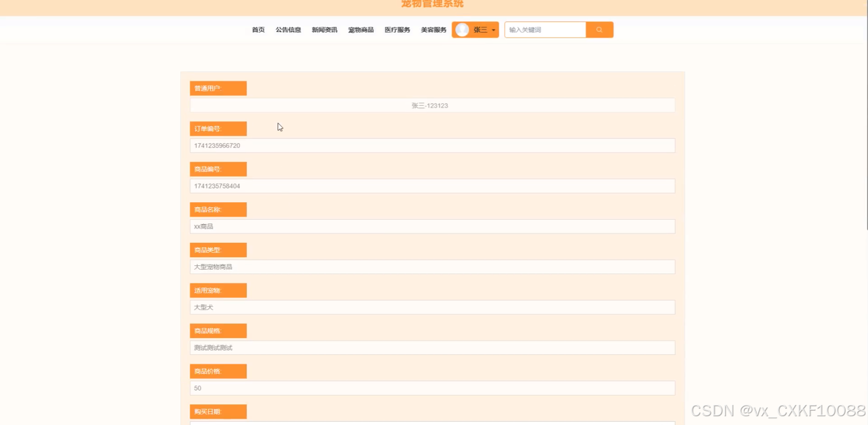868x425 pixels.
Task: Click the 商品编号 orange label
Action: [218, 169]
